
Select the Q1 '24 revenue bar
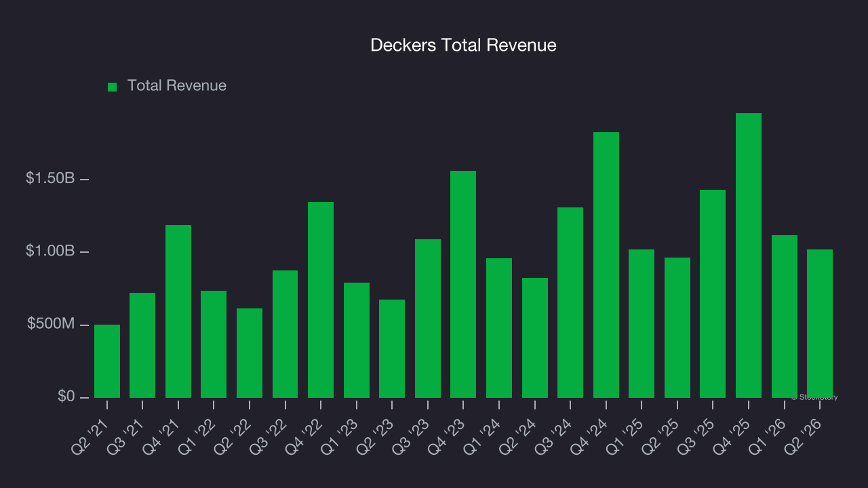[x=499, y=328]
